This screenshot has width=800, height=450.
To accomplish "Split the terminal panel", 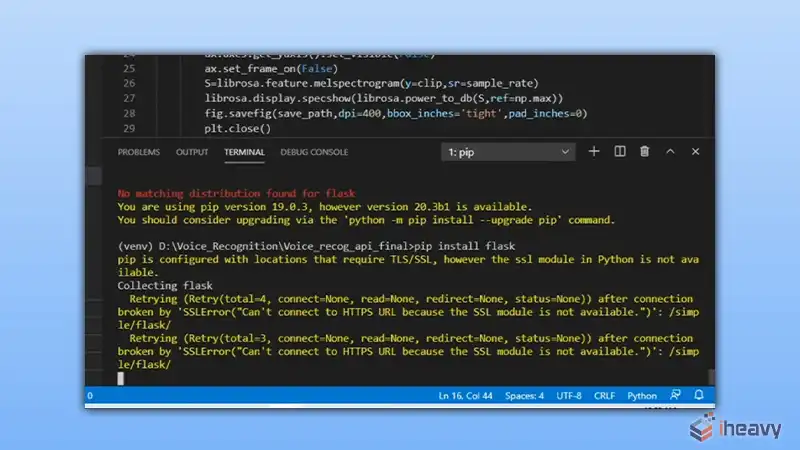I will pyautogui.click(x=619, y=152).
